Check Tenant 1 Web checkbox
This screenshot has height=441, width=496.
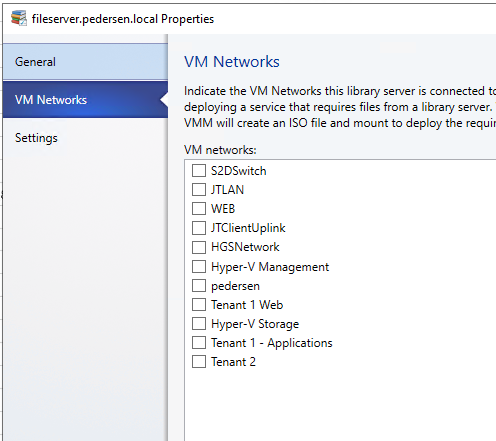[199, 305]
